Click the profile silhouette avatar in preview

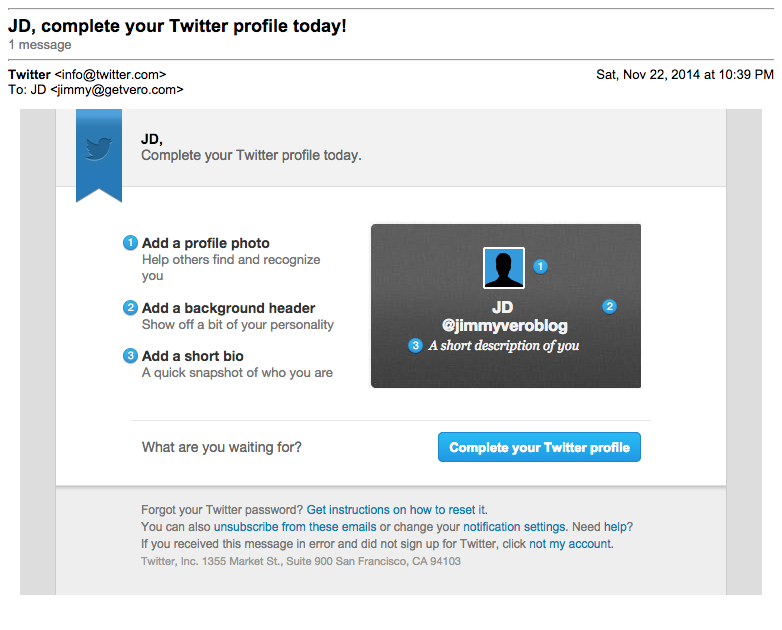click(x=504, y=267)
